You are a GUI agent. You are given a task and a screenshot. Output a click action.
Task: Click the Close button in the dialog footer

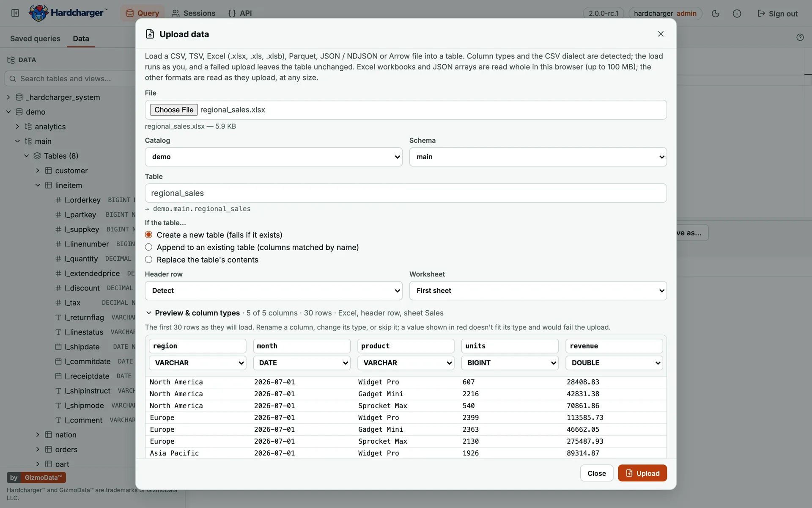596,473
